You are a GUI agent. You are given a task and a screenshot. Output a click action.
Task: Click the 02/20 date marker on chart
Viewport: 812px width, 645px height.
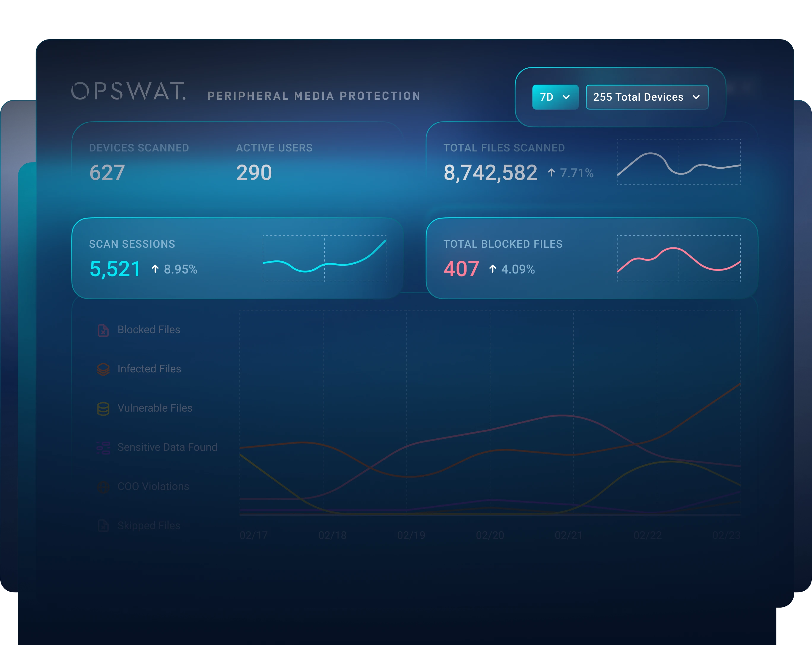[490, 535]
